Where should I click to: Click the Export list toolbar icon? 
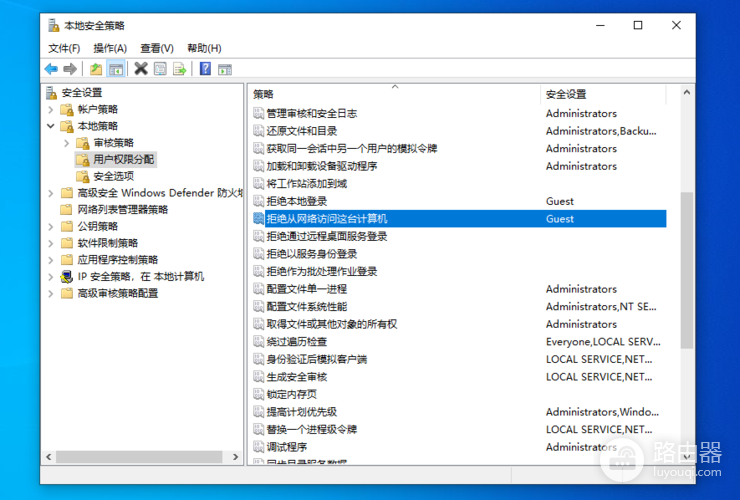(x=179, y=69)
